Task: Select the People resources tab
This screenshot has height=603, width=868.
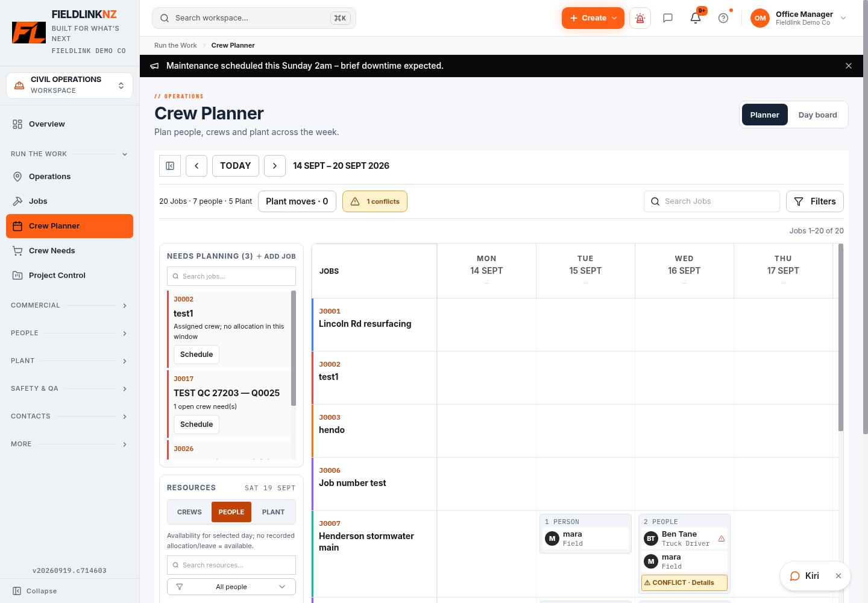Action: click(231, 512)
